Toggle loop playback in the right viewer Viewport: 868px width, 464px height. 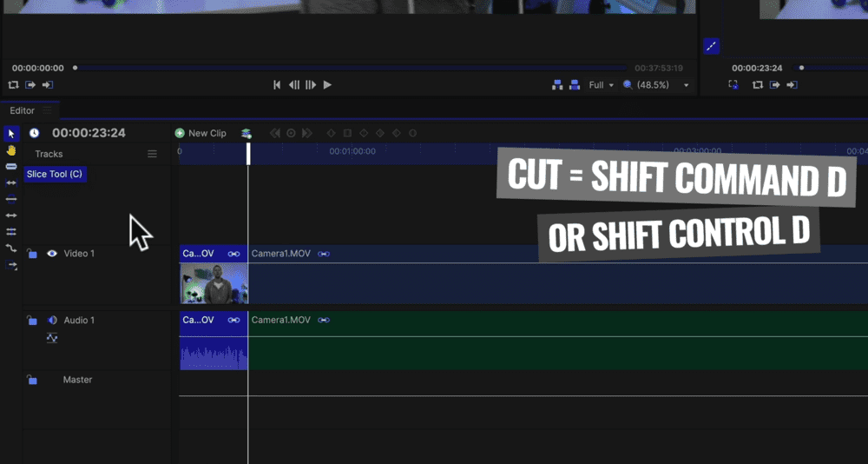pyautogui.click(x=757, y=85)
